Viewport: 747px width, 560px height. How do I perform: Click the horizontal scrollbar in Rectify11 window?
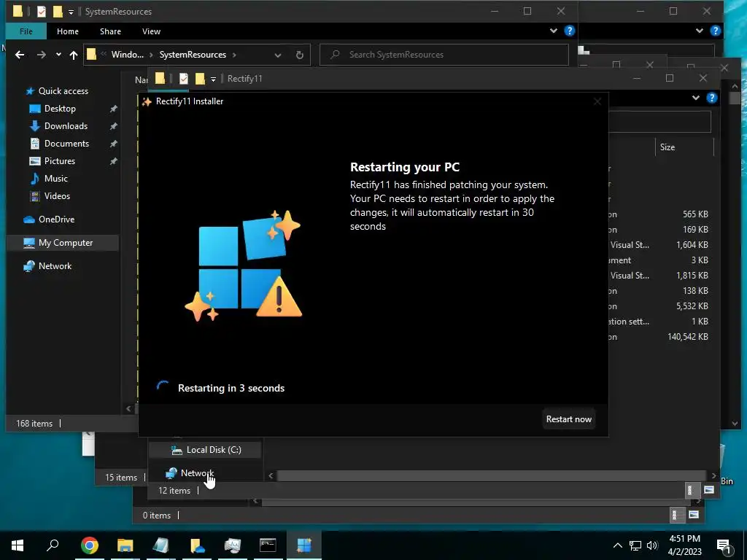point(491,475)
